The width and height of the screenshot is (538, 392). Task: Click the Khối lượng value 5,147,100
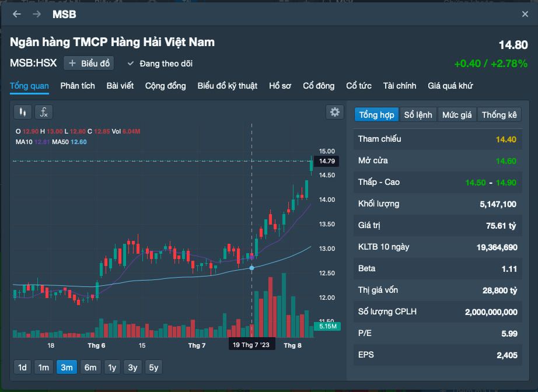coord(498,204)
